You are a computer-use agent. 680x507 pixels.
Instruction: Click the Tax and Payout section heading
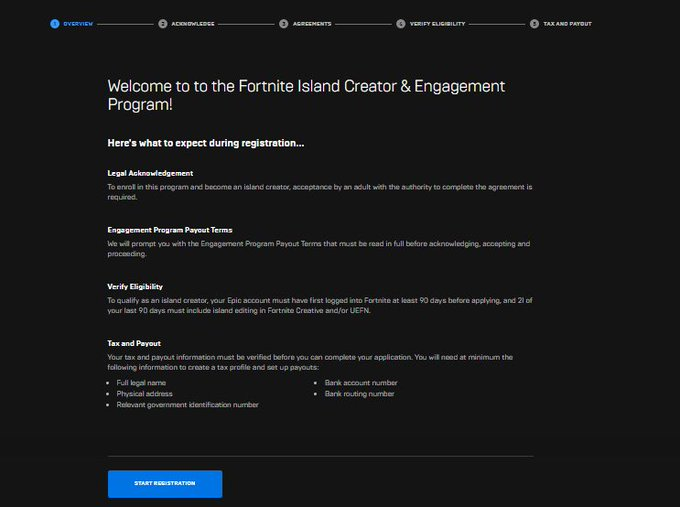pos(134,343)
